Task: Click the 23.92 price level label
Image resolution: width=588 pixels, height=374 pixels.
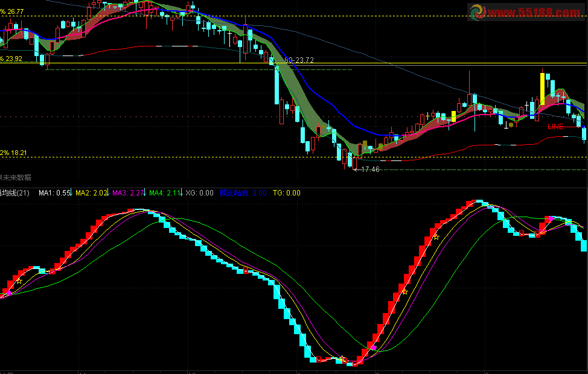Action: click(x=12, y=59)
